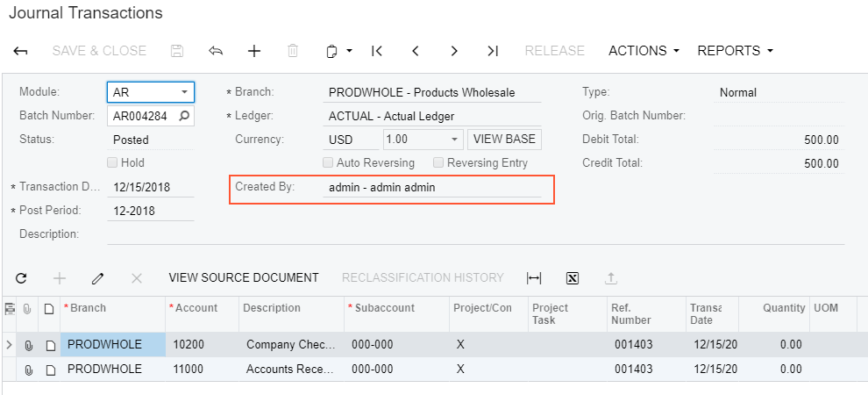The image size is (868, 395).
Task: Click the undo/cancel changes icon
Action: coord(216,51)
